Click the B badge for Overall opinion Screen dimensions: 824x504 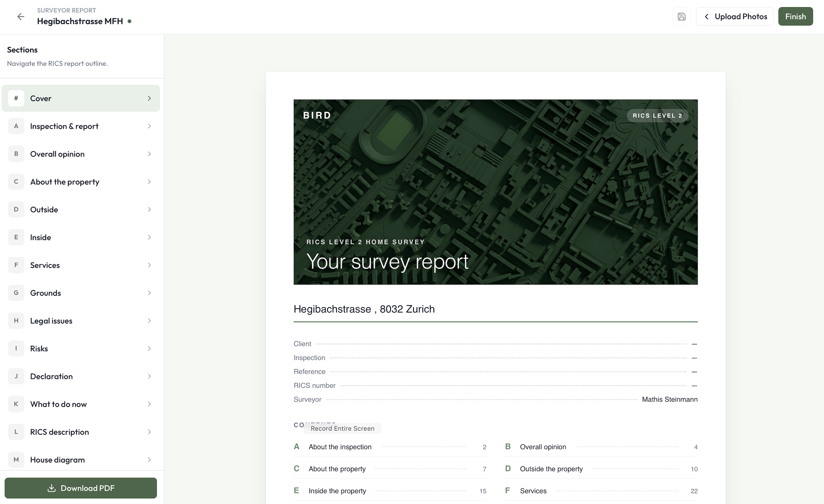pos(16,154)
